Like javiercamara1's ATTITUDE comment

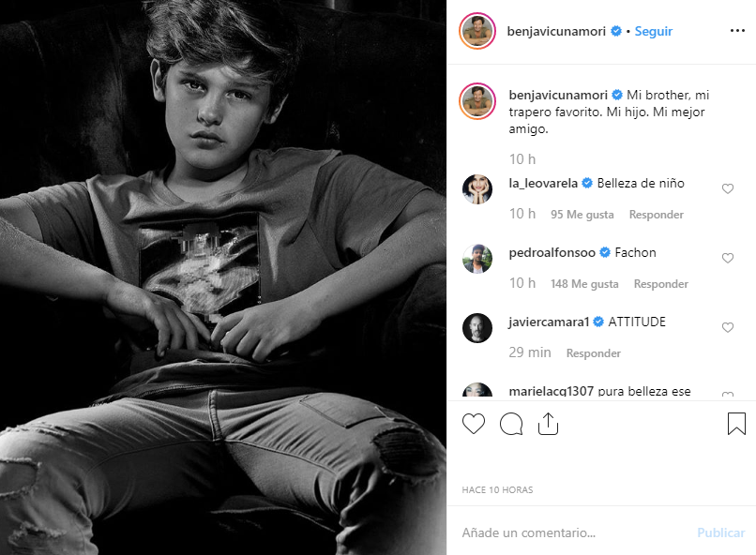(728, 328)
